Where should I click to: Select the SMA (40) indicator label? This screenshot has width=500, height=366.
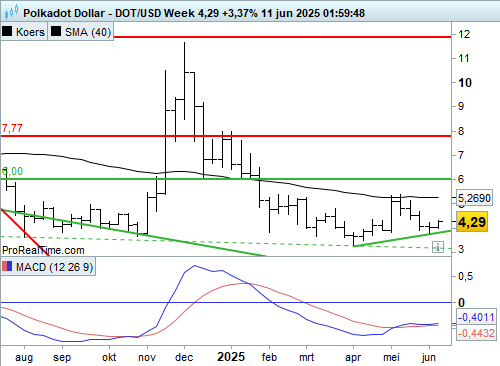pyautogui.click(x=88, y=32)
